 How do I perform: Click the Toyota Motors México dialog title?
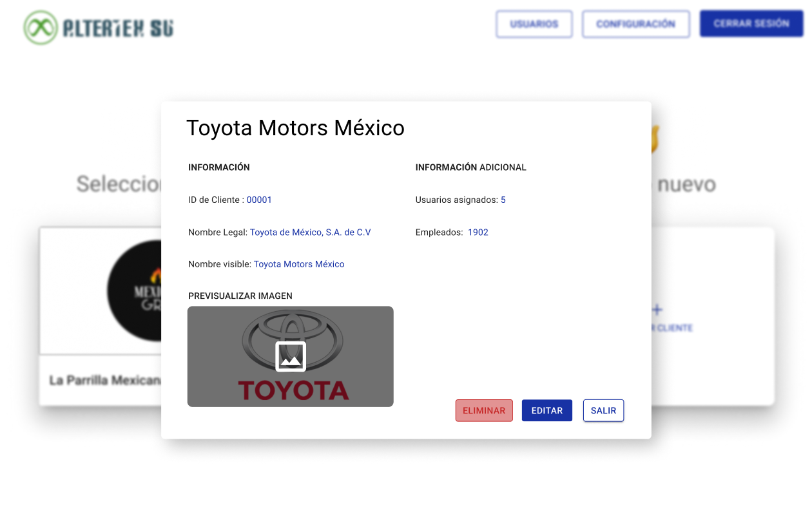pos(296,128)
